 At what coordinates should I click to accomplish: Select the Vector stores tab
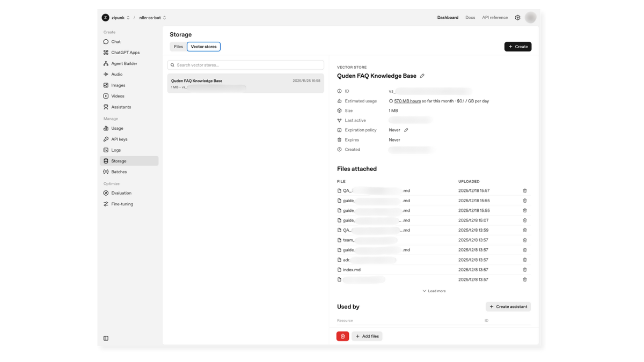point(204,47)
